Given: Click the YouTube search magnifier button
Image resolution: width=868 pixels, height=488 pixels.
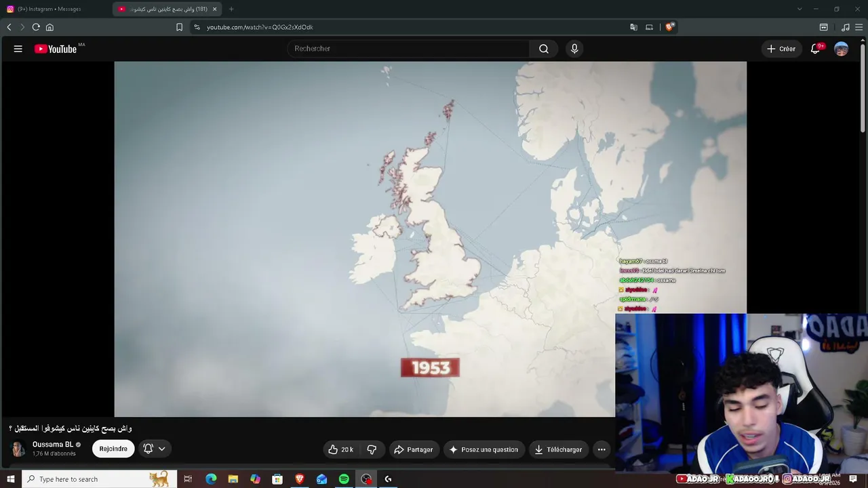Looking at the screenshot, I should pos(544,49).
